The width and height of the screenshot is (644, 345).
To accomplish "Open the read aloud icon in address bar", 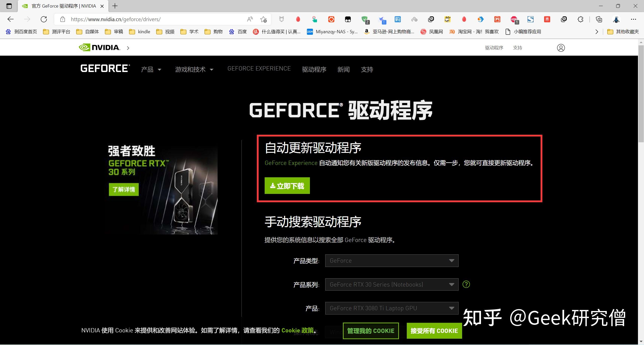I will click(x=250, y=19).
